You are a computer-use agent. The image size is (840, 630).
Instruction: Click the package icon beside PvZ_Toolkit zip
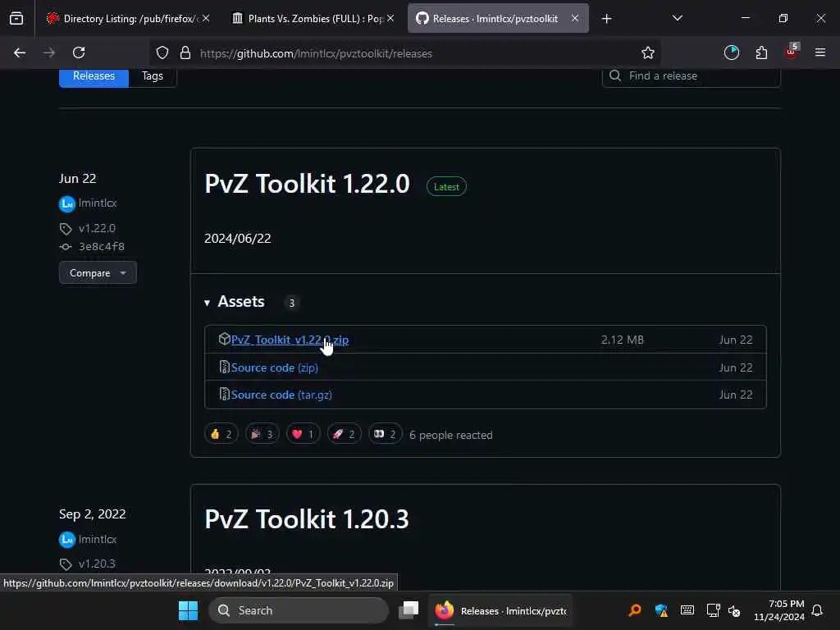coord(224,339)
